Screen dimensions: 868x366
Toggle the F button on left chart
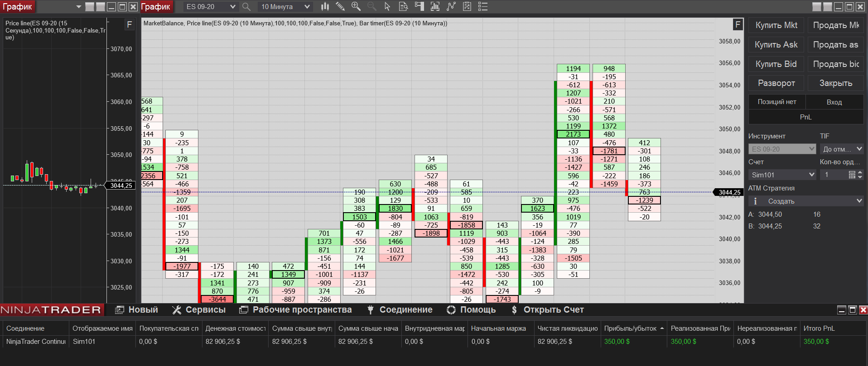tap(130, 24)
